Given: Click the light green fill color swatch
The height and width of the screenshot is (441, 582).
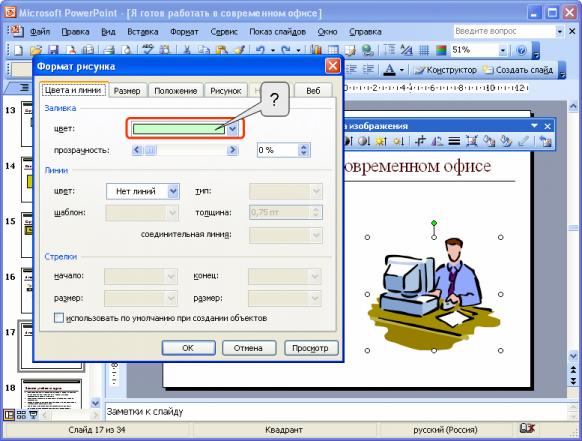Looking at the screenshot, I should coord(179,129).
